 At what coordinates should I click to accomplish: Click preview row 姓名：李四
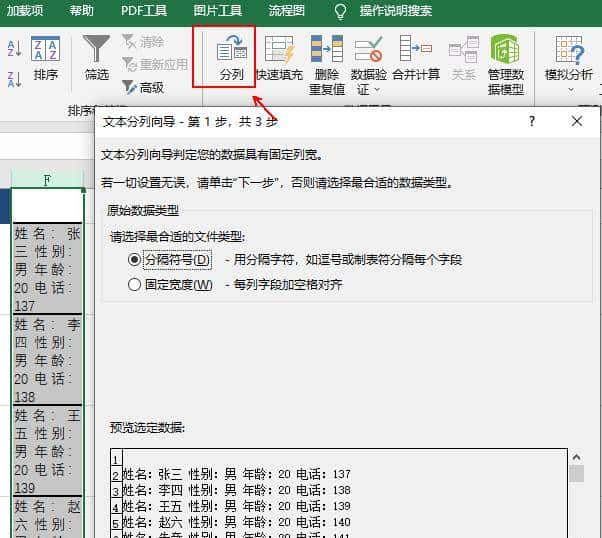(236, 490)
